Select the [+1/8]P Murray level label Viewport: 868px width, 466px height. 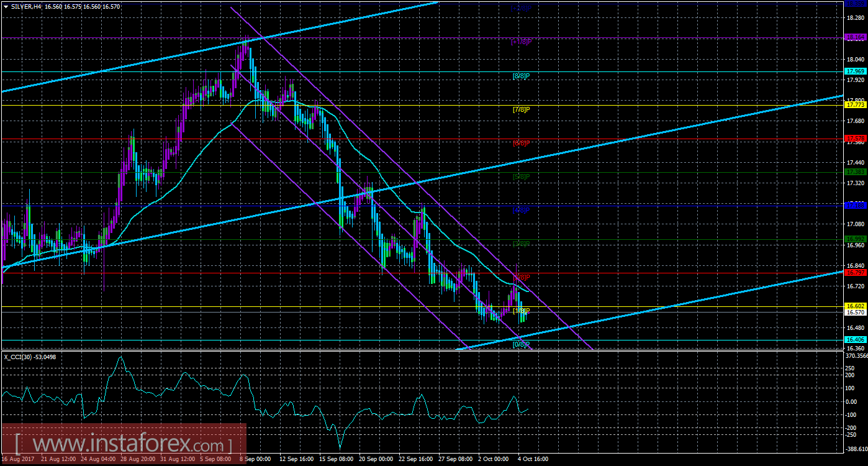pos(522,42)
